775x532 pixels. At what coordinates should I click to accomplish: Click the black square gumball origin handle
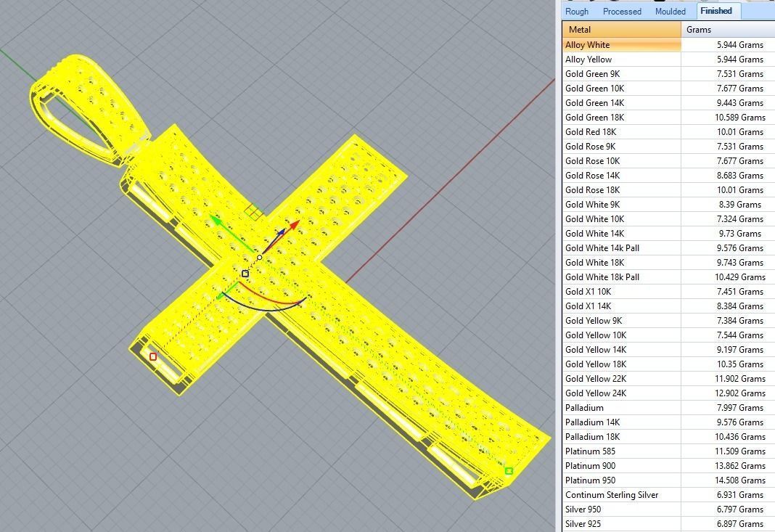click(x=245, y=274)
